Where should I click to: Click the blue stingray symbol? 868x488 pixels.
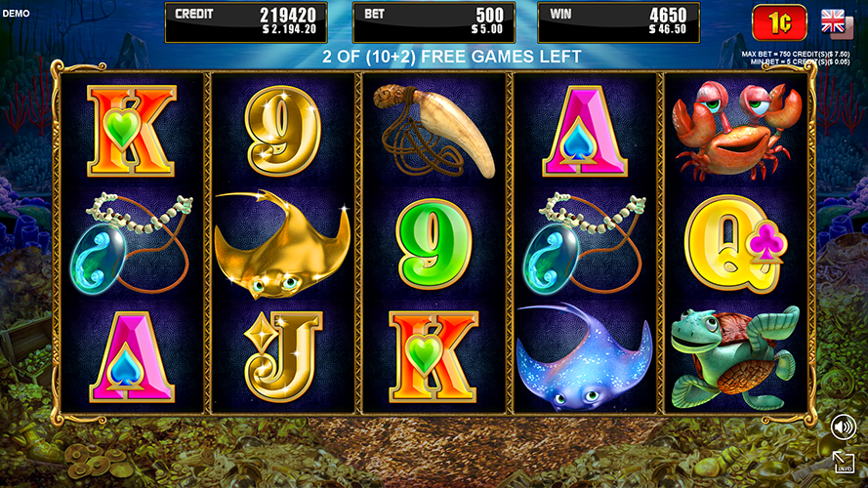tap(584, 357)
